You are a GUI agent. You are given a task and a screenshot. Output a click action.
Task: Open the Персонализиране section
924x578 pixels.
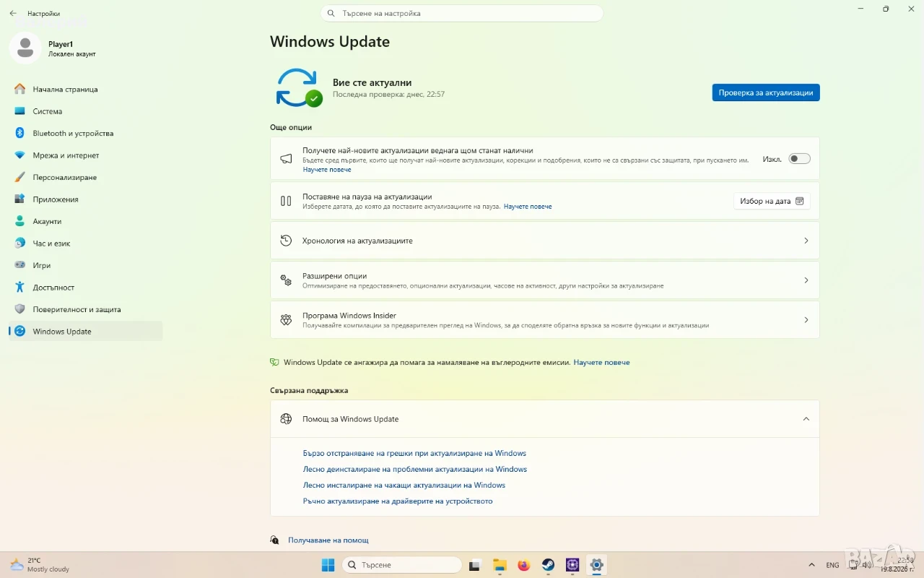click(86, 178)
